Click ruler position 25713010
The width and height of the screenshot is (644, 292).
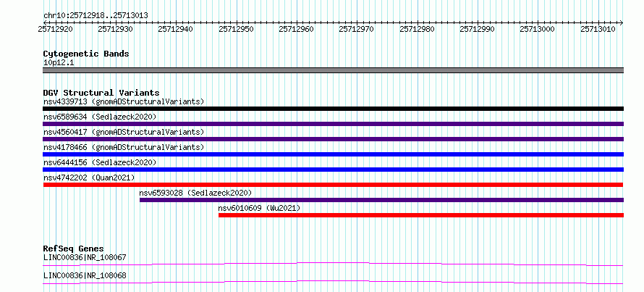[x=598, y=29]
